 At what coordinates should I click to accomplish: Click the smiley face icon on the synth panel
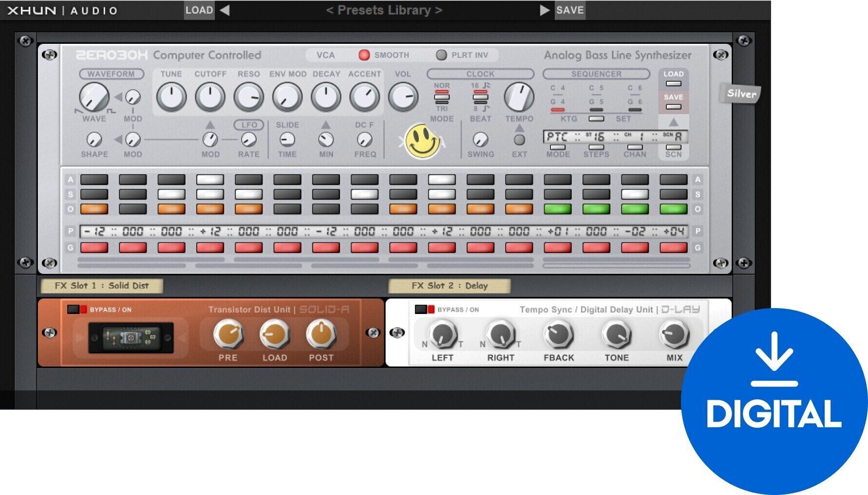(422, 141)
